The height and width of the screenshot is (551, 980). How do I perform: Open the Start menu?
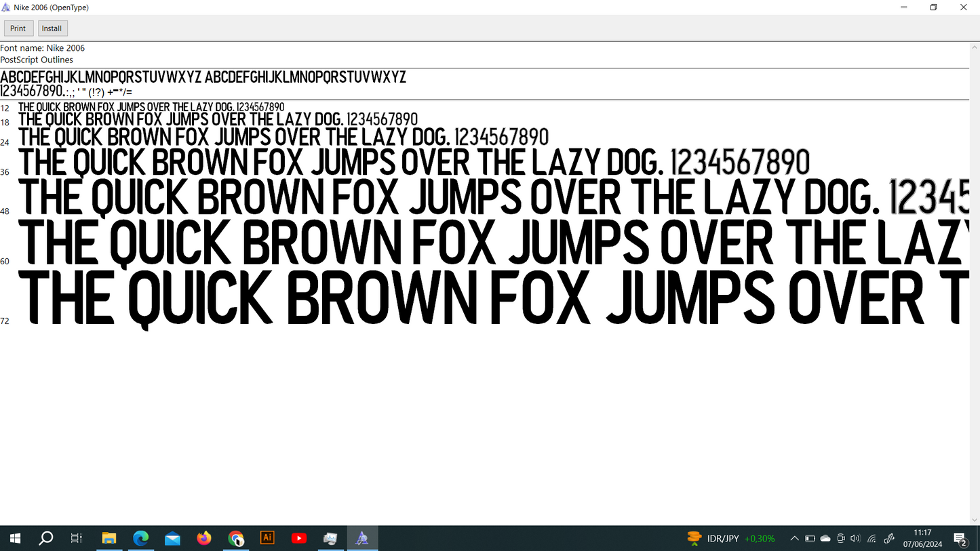click(x=14, y=537)
